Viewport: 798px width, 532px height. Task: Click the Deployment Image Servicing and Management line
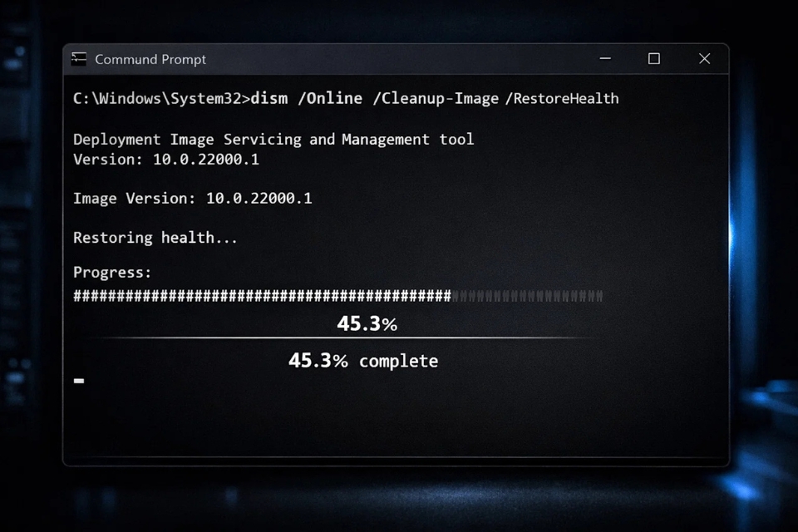[273, 140]
